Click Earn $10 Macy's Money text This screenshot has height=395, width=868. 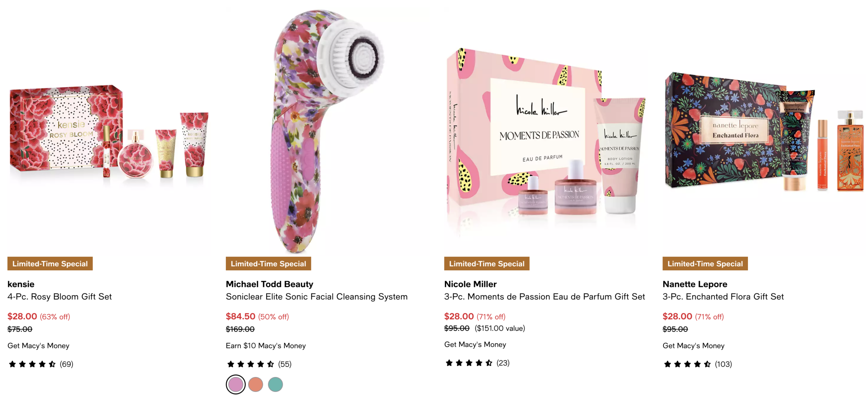265,346
